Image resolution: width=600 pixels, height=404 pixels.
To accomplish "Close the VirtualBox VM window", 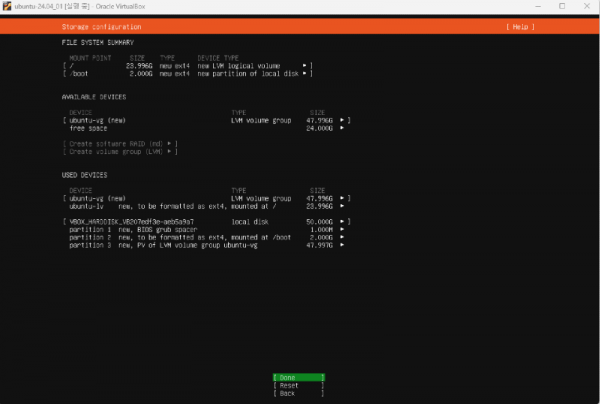I will pos(587,7).
